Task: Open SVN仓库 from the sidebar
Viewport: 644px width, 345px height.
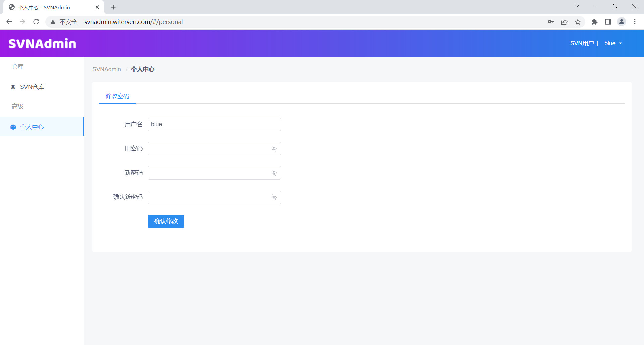Action: click(32, 87)
